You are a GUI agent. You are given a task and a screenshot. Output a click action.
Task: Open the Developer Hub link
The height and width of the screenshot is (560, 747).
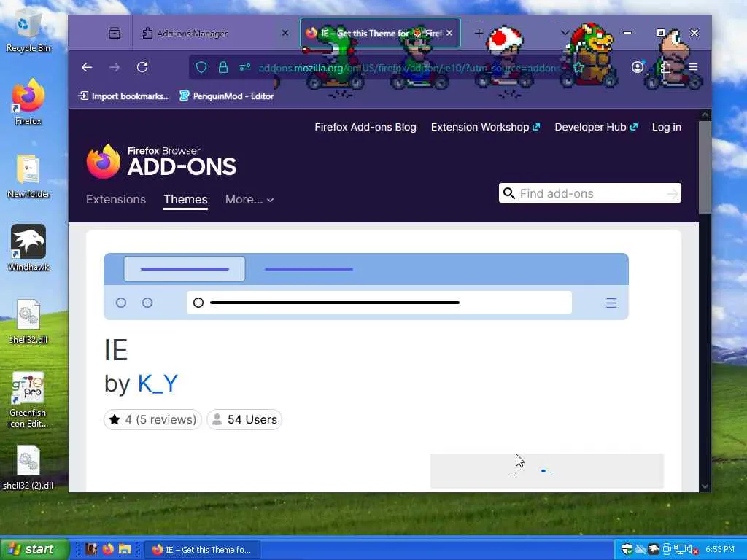[596, 127]
